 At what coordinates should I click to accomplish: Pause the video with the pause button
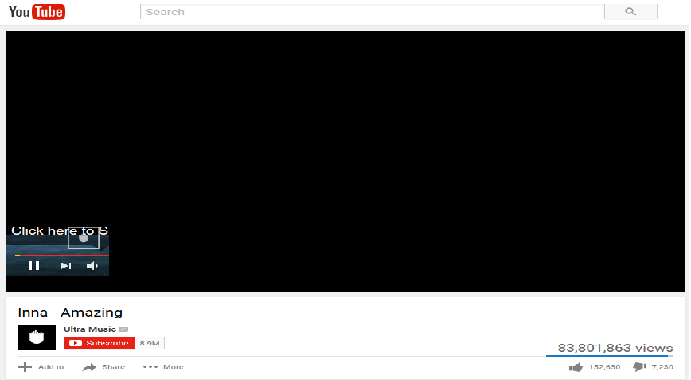[x=34, y=265]
